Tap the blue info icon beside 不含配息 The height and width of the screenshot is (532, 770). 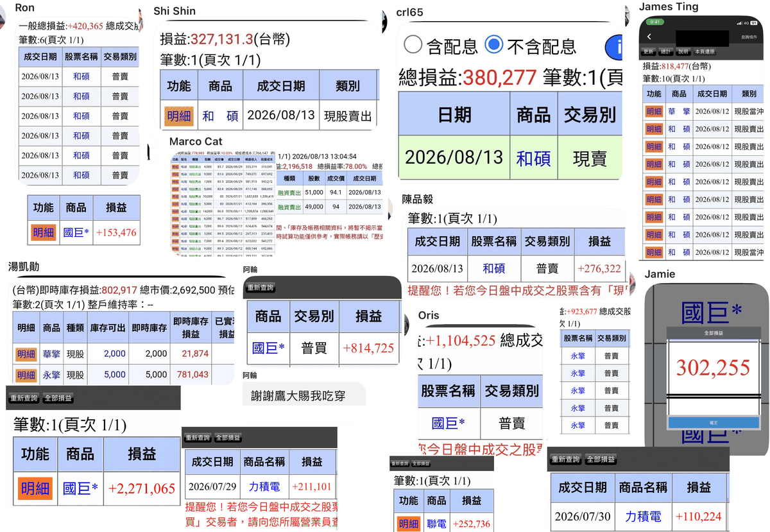[x=614, y=47]
